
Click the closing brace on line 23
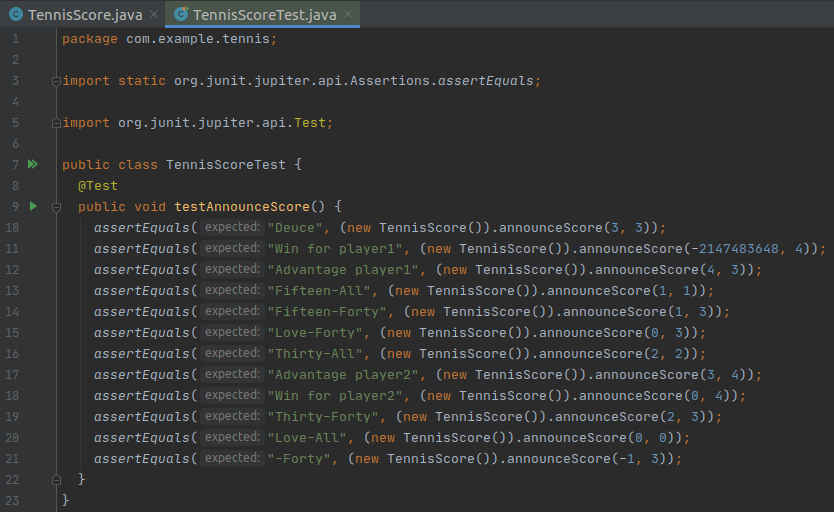tap(66, 500)
